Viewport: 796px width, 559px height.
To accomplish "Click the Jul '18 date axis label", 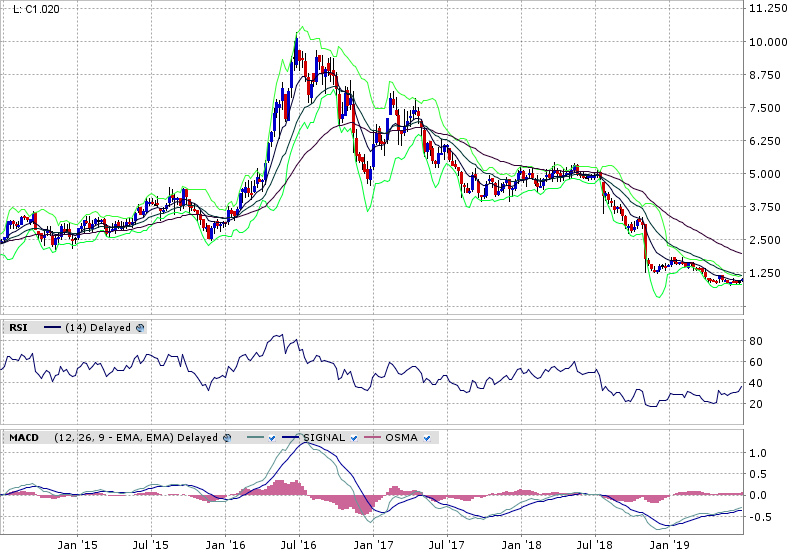I will 595,545.
